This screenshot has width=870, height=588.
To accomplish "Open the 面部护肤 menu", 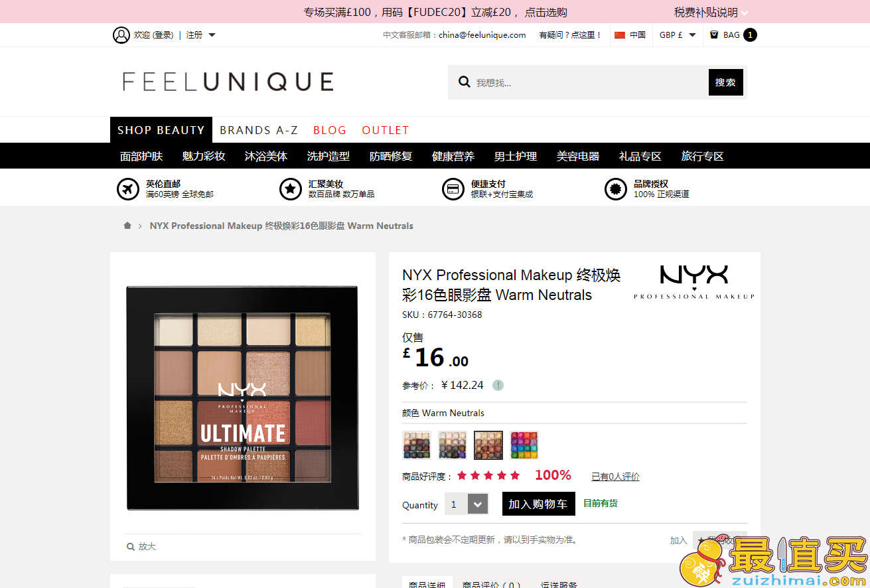I will pyautogui.click(x=141, y=156).
